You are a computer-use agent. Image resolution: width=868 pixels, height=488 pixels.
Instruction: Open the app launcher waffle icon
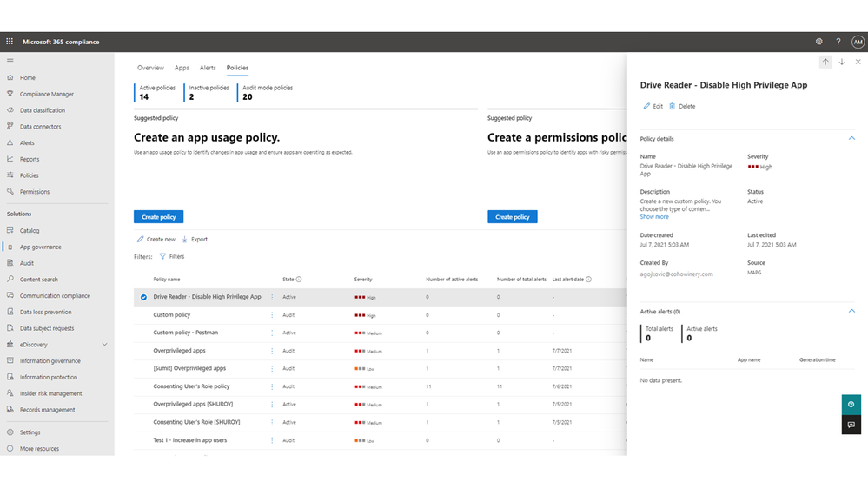[x=10, y=42]
